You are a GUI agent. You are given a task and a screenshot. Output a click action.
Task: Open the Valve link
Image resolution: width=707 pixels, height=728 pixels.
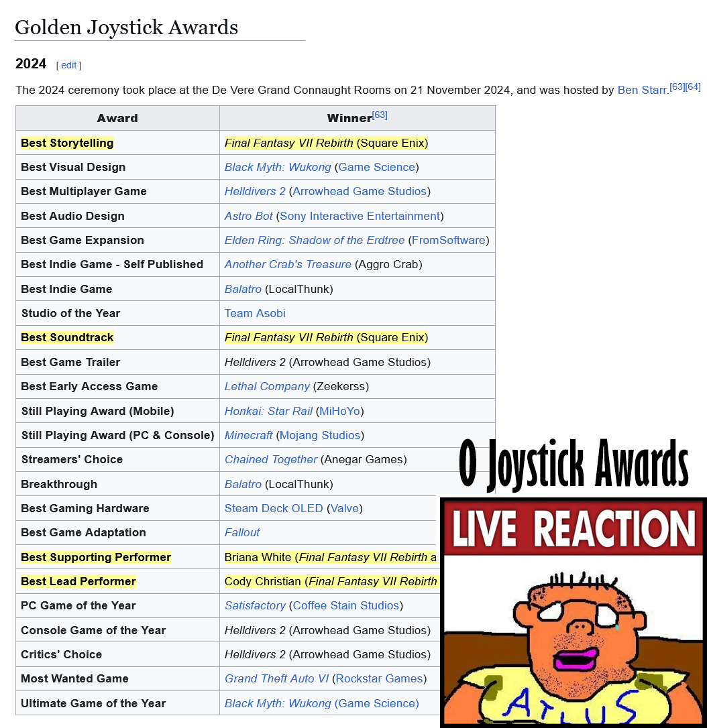pos(345,508)
